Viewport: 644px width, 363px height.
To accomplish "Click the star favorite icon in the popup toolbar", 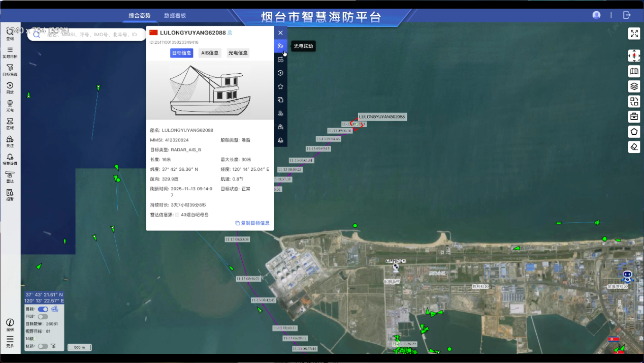I will pyautogui.click(x=280, y=86).
